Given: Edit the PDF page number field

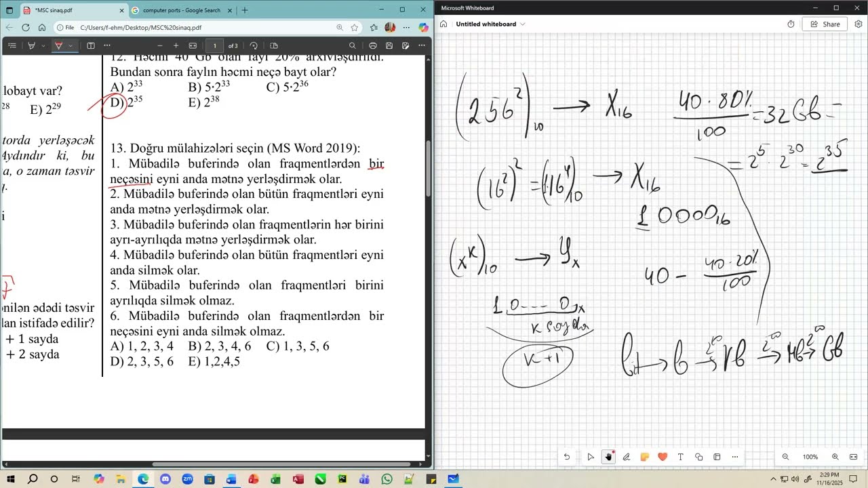Looking at the screenshot, I should [215, 45].
